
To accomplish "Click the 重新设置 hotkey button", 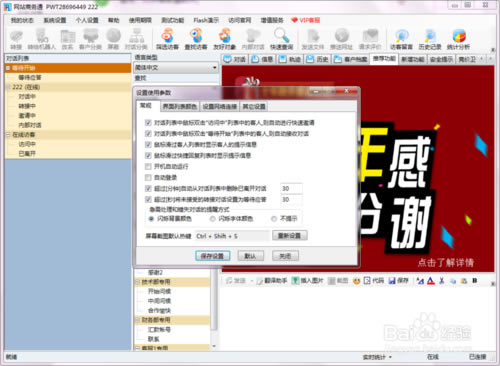I will click(x=290, y=236).
